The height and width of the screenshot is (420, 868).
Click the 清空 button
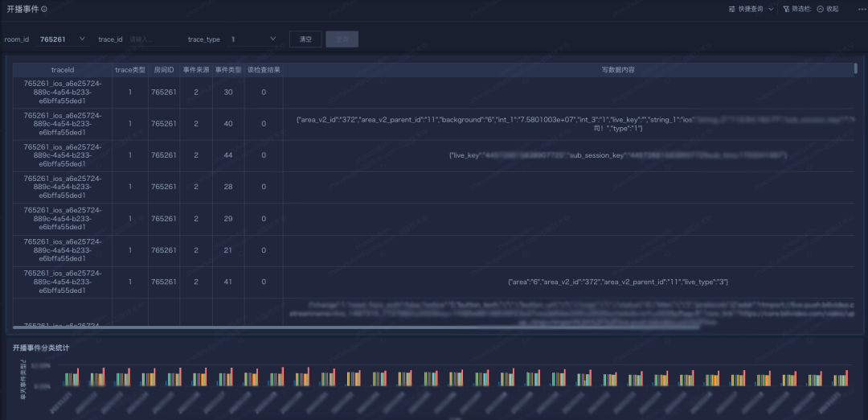click(x=305, y=39)
